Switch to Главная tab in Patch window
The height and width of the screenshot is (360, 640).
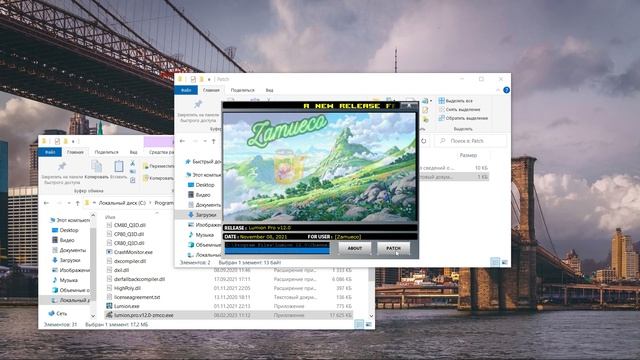pos(211,90)
